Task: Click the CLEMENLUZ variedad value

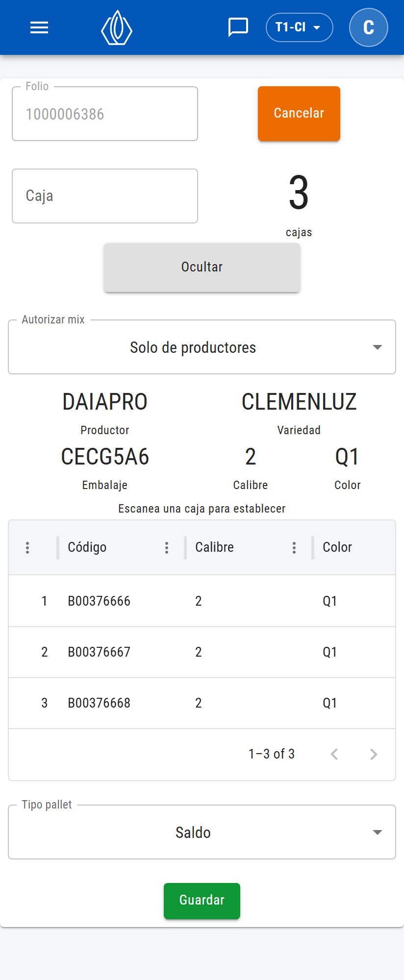Action: coord(299,402)
